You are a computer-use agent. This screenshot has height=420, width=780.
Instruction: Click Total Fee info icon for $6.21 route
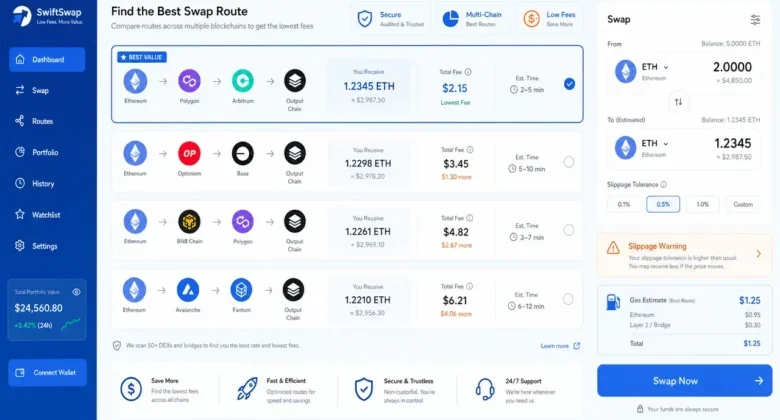(469, 286)
